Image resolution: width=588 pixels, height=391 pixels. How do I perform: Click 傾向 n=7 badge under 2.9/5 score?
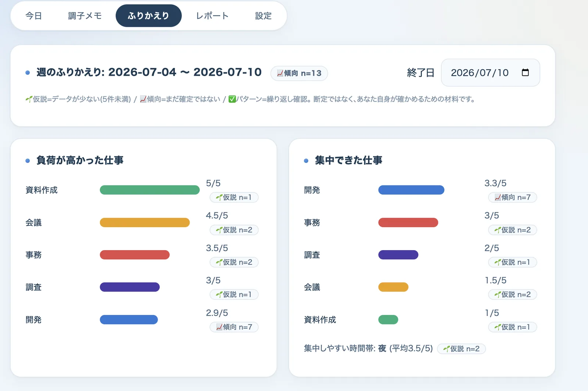234,327
